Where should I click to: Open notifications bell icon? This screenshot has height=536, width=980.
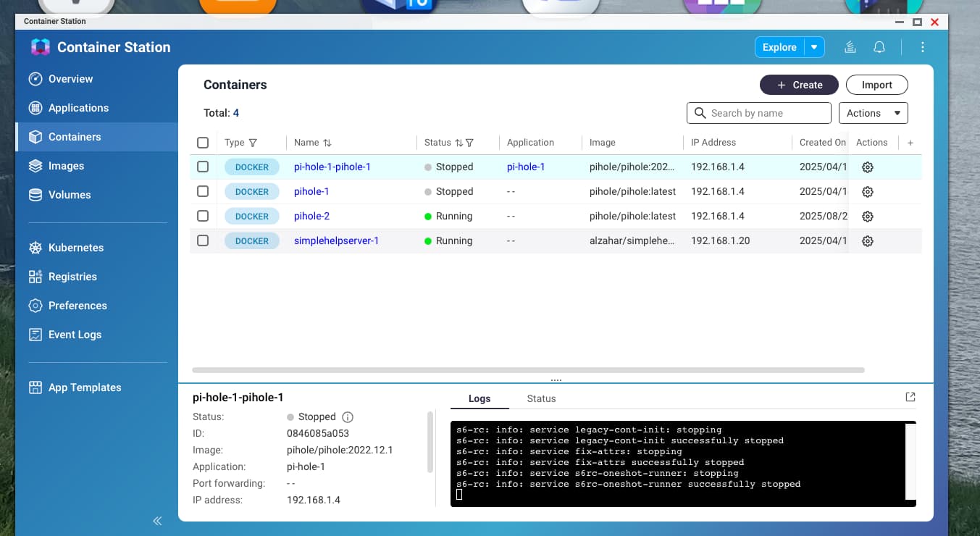point(879,47)
